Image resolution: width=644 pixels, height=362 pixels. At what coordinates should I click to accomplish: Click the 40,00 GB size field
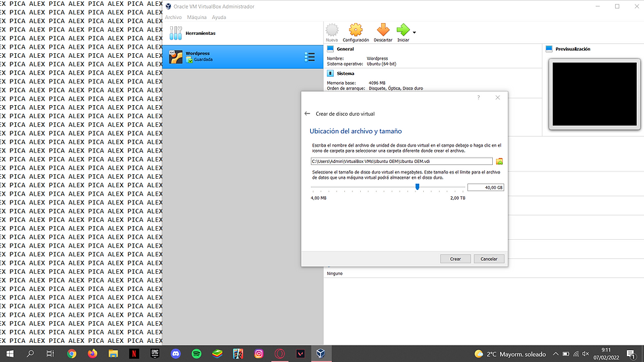(x=486, y=187)
